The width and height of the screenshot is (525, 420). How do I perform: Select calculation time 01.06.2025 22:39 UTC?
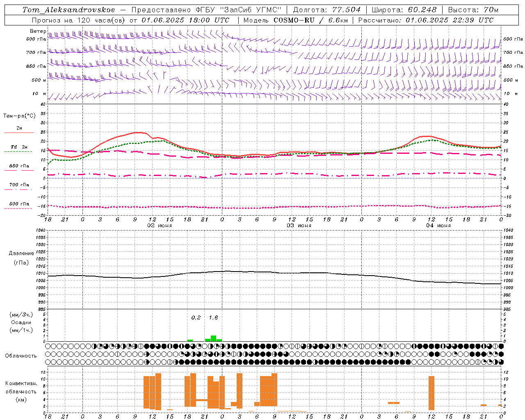pyautogui.click(x=450, y=20)
